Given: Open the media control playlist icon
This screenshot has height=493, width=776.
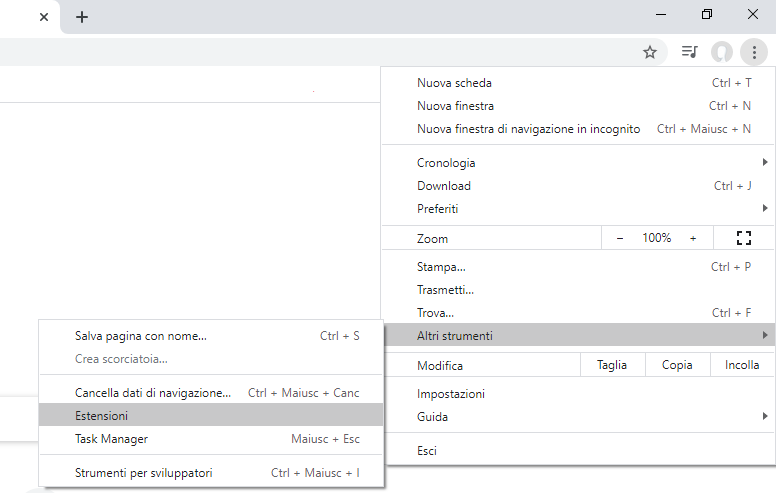Looking at the screenshot, I should coord(689,52).
